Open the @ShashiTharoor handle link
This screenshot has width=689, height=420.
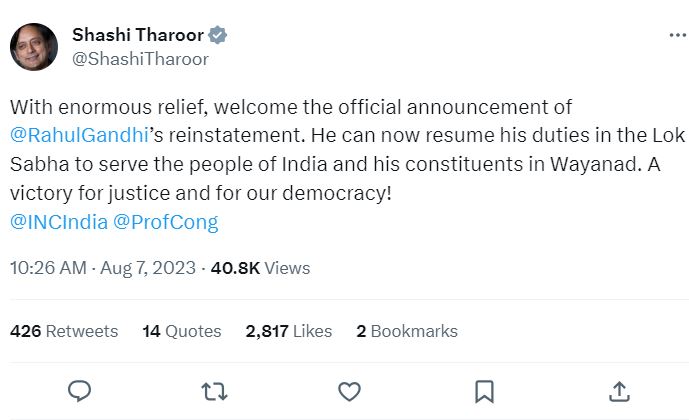[140, 59]
